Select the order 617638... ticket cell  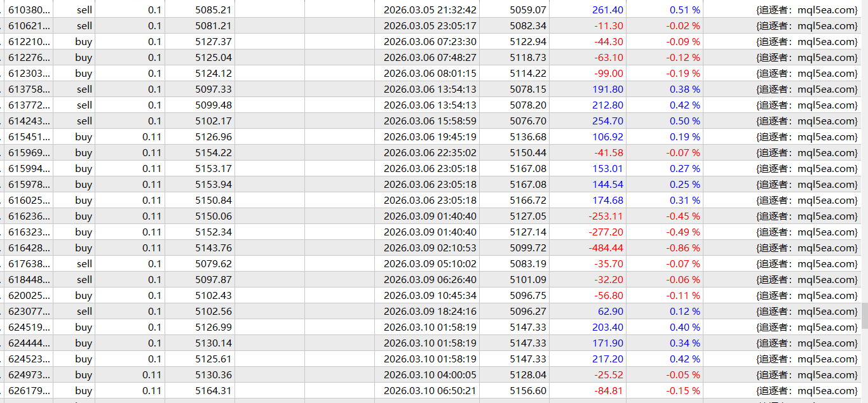(29, 264)
